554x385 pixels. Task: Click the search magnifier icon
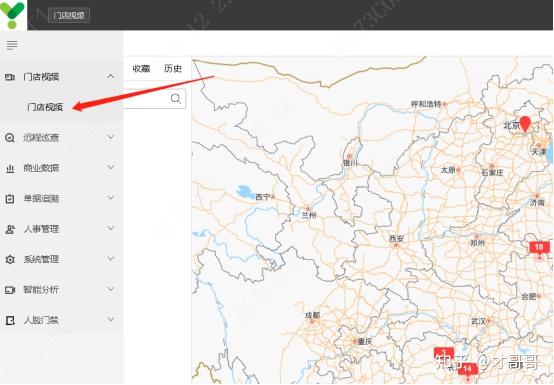click(176, 99)
